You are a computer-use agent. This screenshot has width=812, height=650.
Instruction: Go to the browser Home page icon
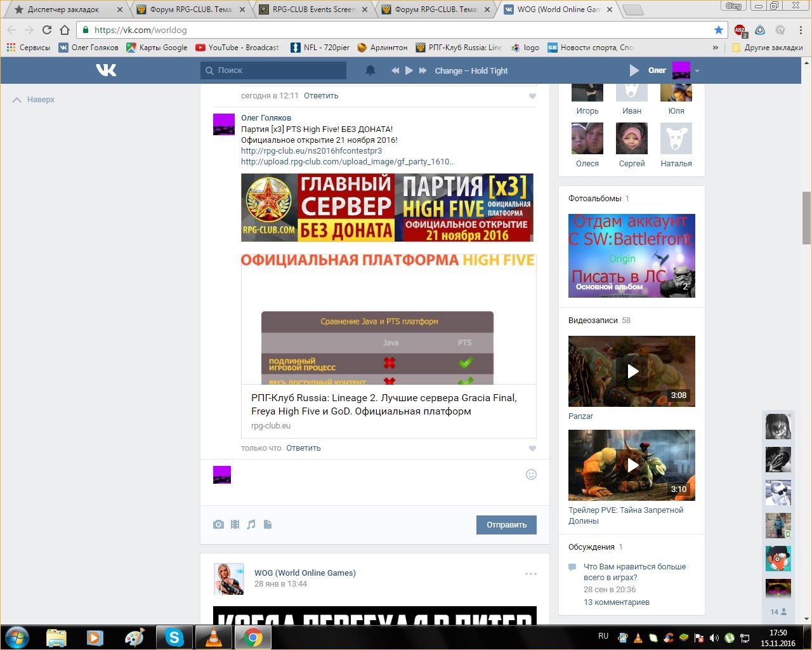pyautogui.click(x=65, y=30)
